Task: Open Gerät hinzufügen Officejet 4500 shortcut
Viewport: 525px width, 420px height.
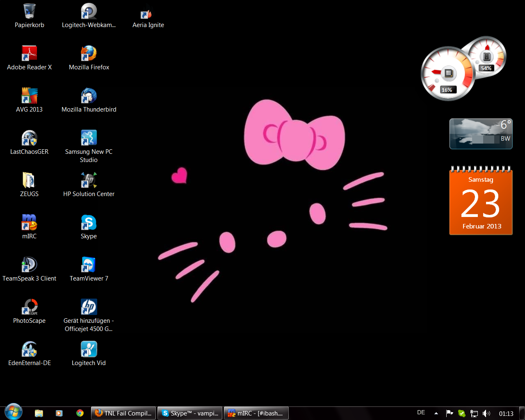Action: point(89,315)
